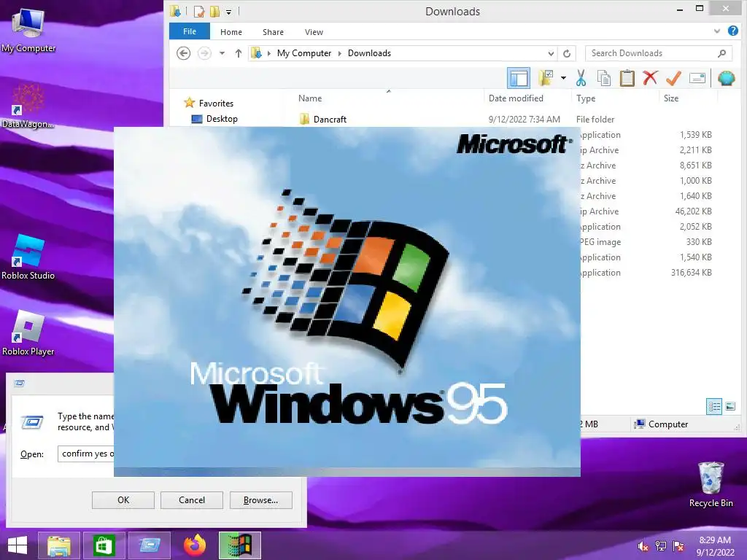Select the Roblox Player desktop shortcut

(28, 332)
